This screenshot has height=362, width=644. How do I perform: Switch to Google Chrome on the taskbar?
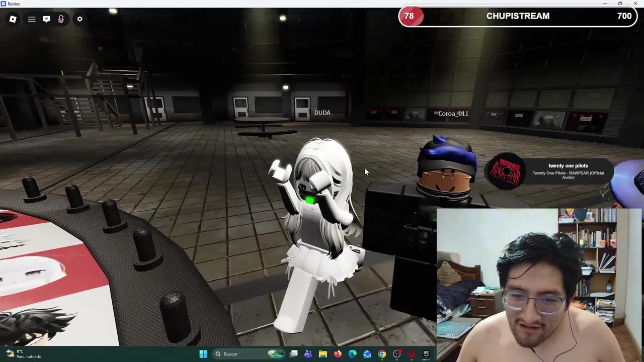[x=382, y=354]
